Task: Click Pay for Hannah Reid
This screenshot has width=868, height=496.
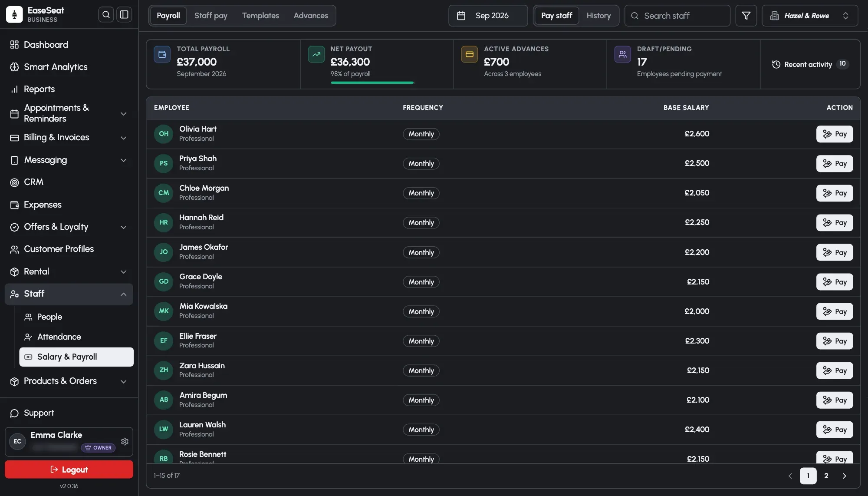Action: click(x=834, y=223)
